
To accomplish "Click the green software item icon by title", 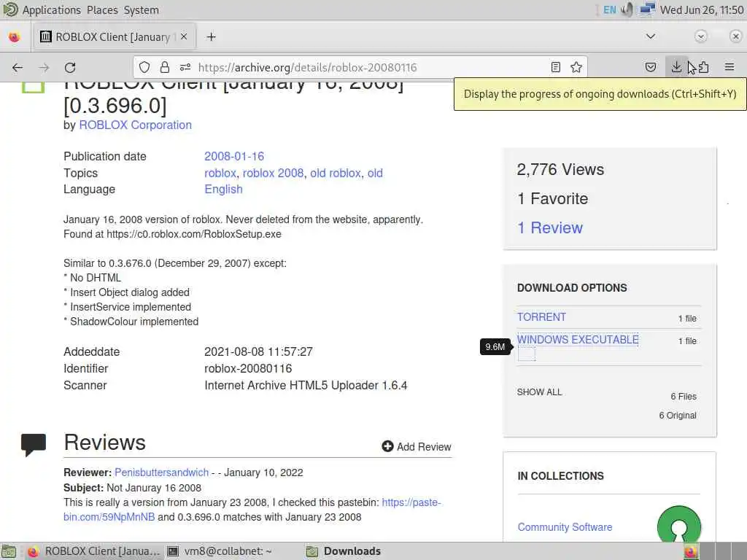I will (33, 87).
